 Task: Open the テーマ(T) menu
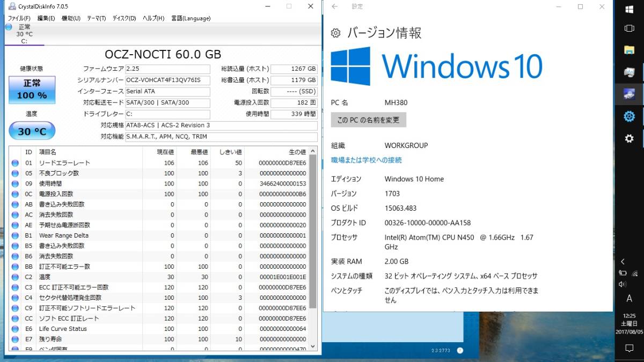pos(97,18)
